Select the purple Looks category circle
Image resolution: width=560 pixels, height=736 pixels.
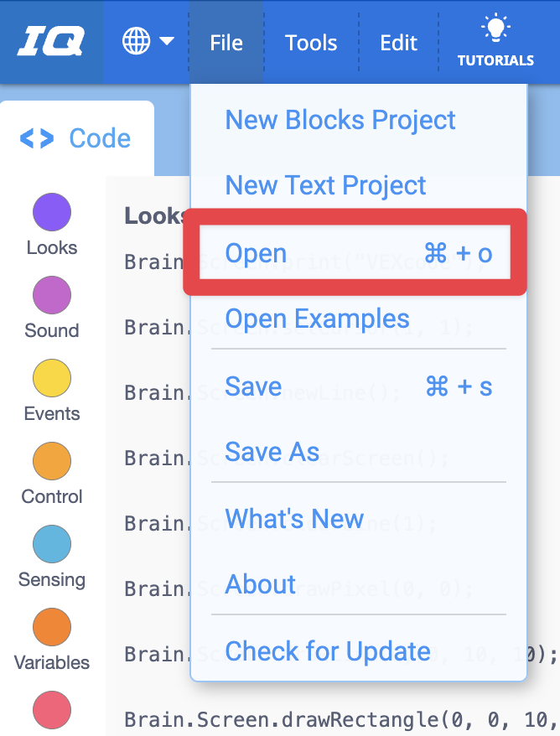tap(52, 212)
